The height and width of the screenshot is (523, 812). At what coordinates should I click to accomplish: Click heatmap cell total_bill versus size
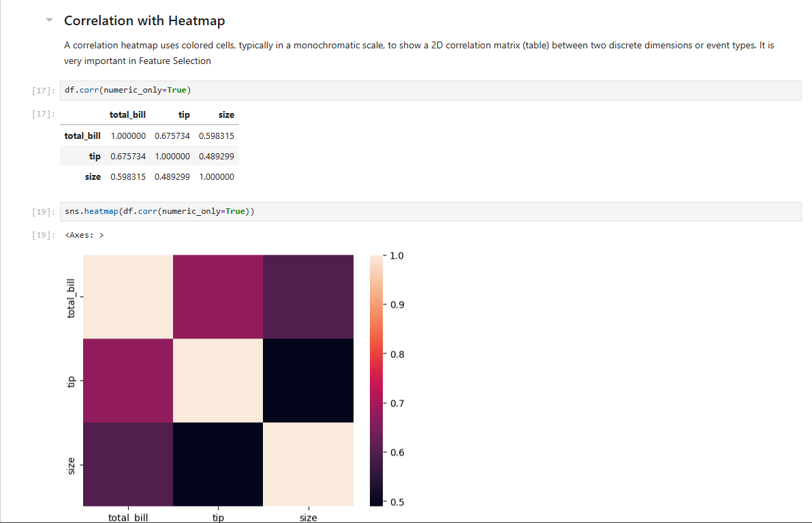[308, 297]
